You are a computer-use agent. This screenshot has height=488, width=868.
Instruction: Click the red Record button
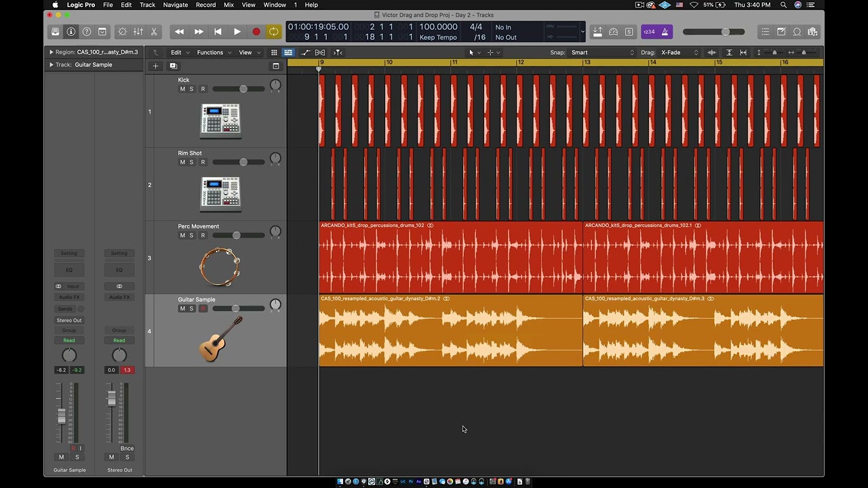point(256,32)
